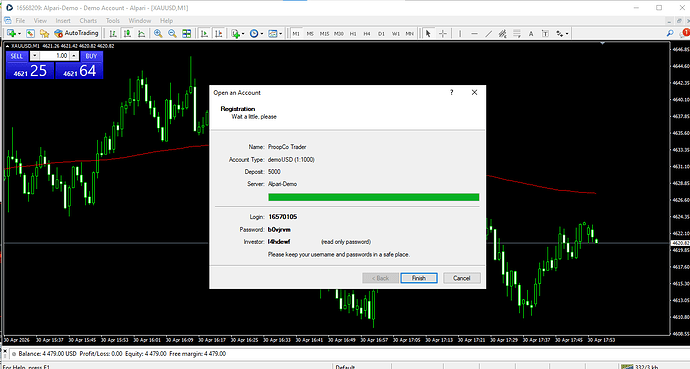Select the H1 timeframe
Viewport: 690px width, 369px height.
pyautogui.click(x=353, y=33)
